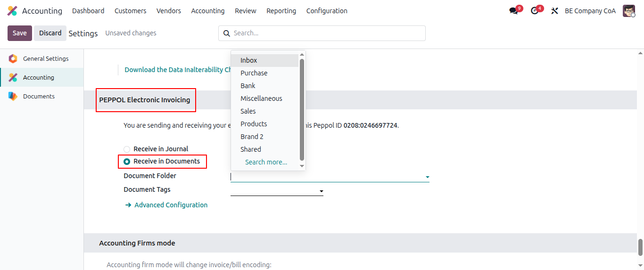
Task: Choose Shared from the folder list
Action: click(x=265, y=149)
